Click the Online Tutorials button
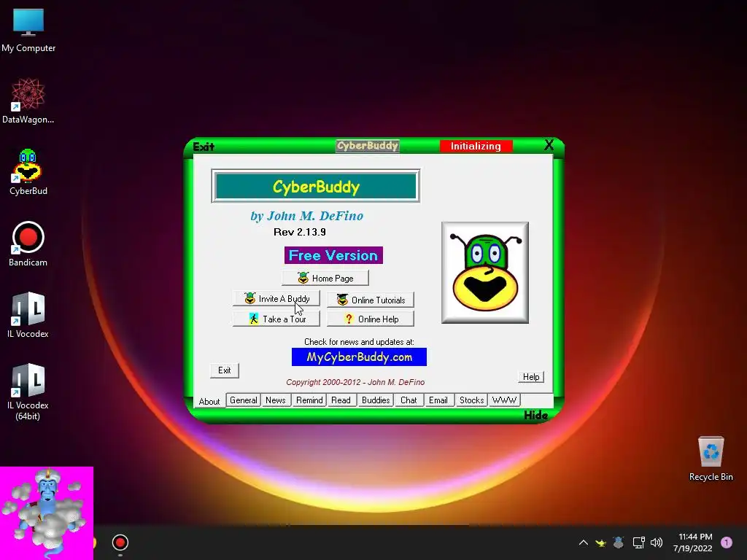The image size is (747, 560). [x=371, y=300]
